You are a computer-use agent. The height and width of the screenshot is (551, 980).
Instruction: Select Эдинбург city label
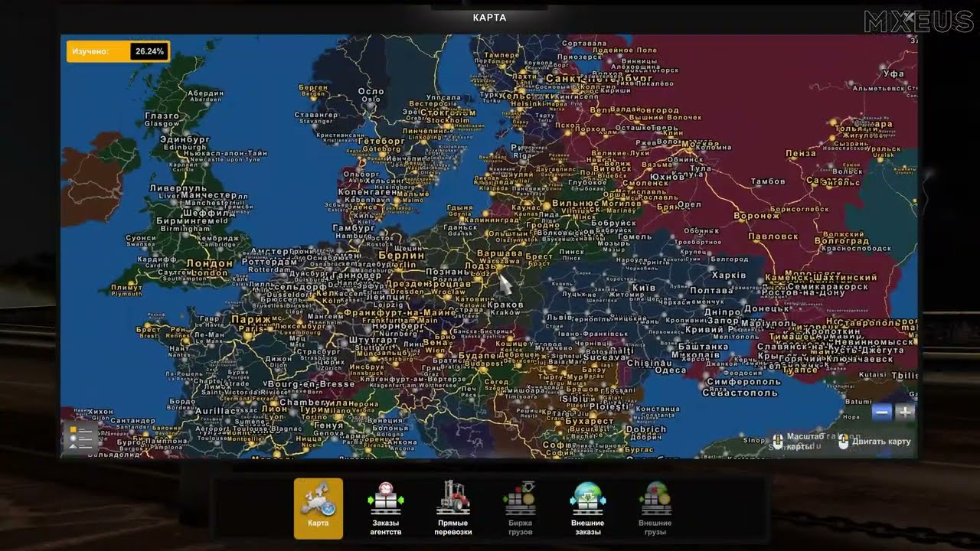[185, 140]
